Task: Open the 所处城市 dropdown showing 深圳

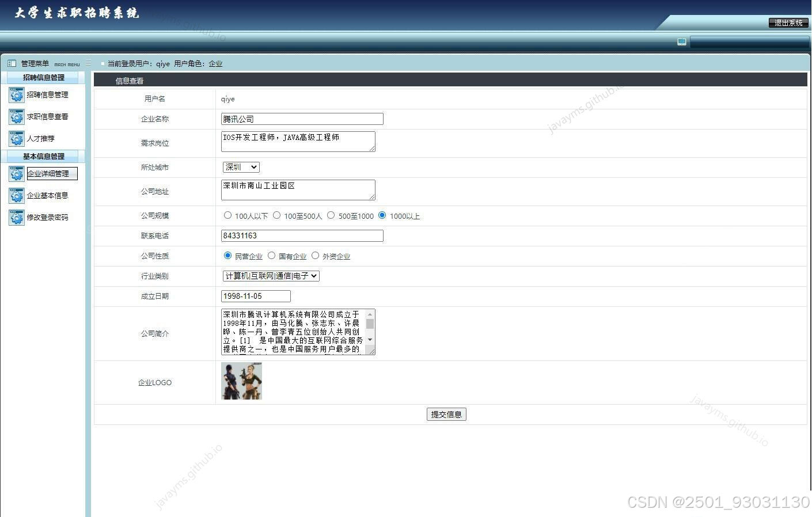Action: tap(241, 167)
